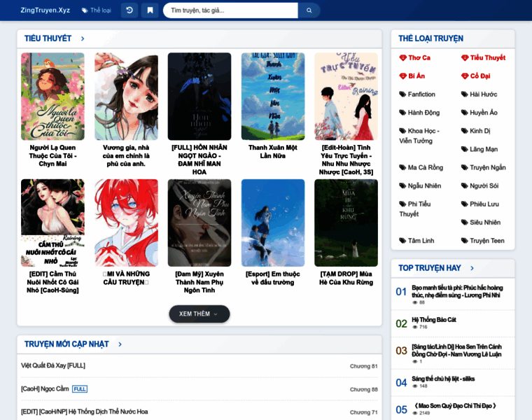Screen dimensions: 532x420
Task: Open Chương 88 of [CaoH] Ngọc Cầm
Action: (364, 389)
